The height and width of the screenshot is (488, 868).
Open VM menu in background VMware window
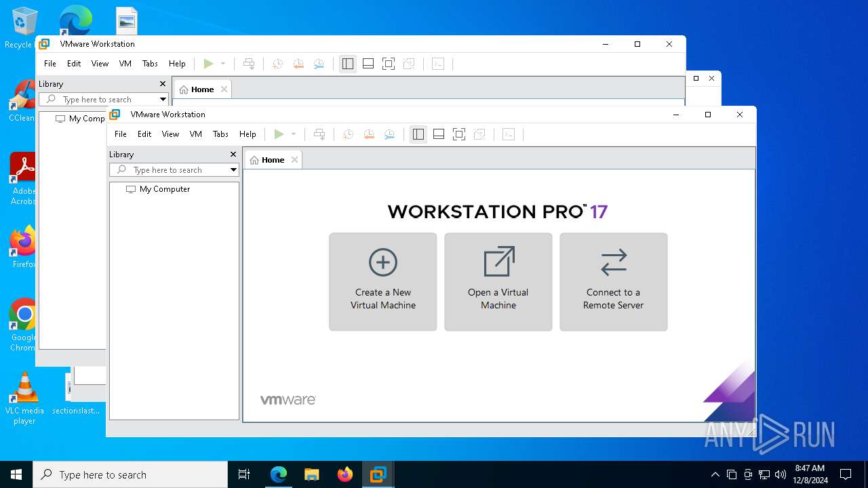[x=125, y=64]
